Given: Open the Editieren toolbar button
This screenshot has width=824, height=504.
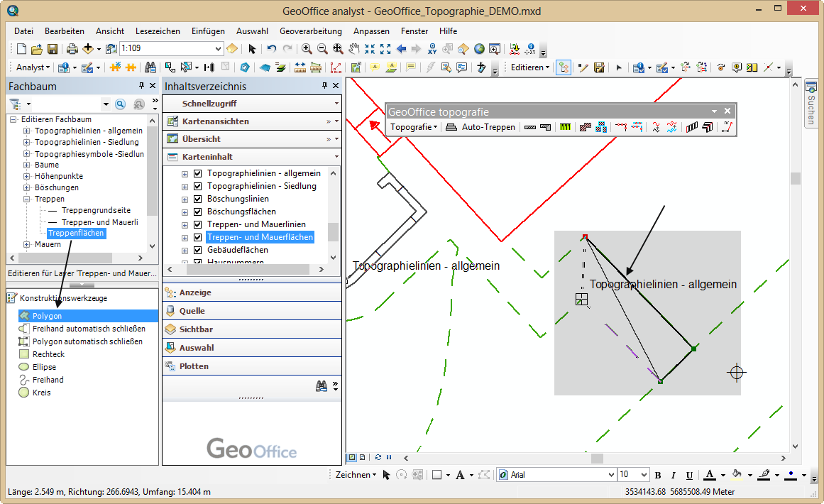Looking at the screenshot, I should tap(529, 67).
